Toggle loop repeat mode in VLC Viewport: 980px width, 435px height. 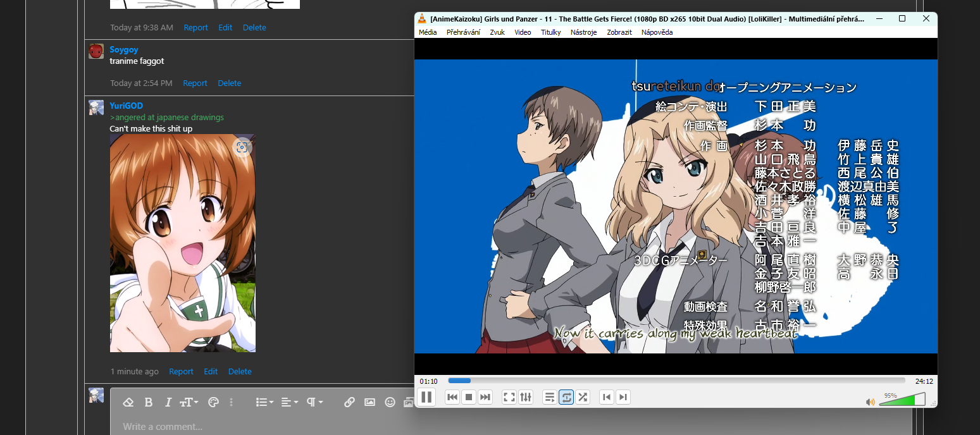pos(566,397)
